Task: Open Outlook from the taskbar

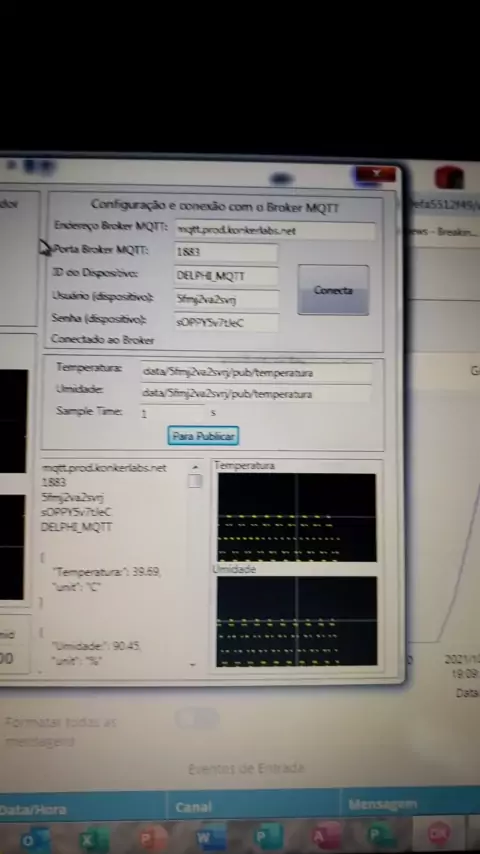Action: (34, 839)
